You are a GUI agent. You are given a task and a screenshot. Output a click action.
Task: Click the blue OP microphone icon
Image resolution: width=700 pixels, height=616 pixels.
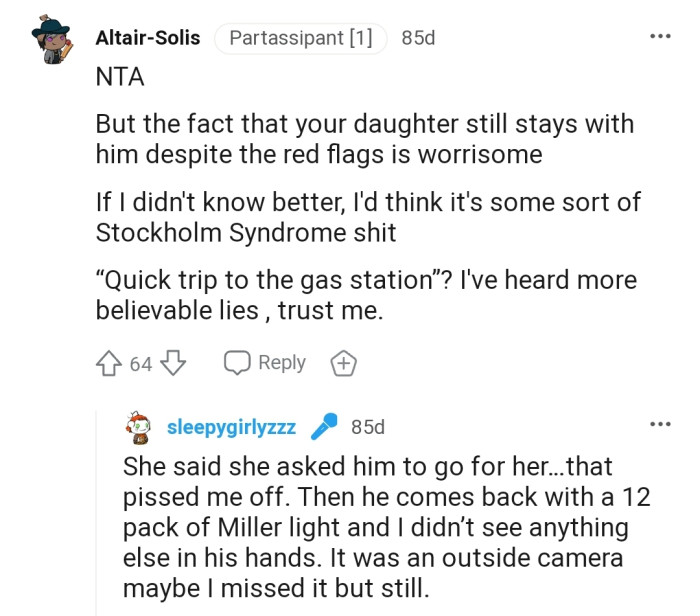coord(324,428)
